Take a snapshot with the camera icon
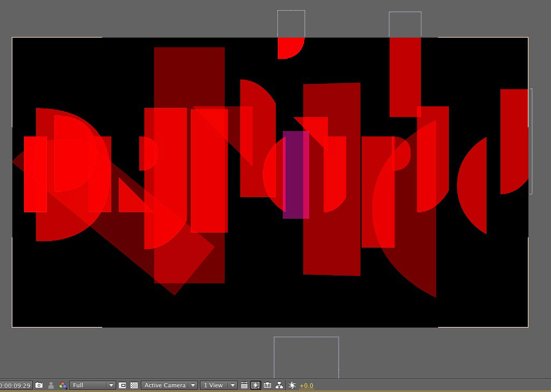Screen dimensions: 551x392 (x=39, y=386)
